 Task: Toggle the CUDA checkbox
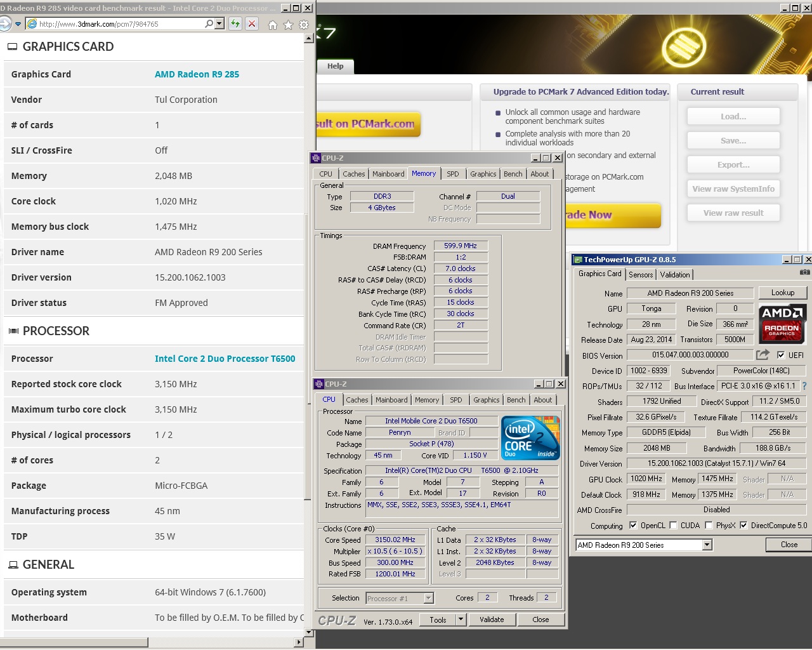point(673,526)
